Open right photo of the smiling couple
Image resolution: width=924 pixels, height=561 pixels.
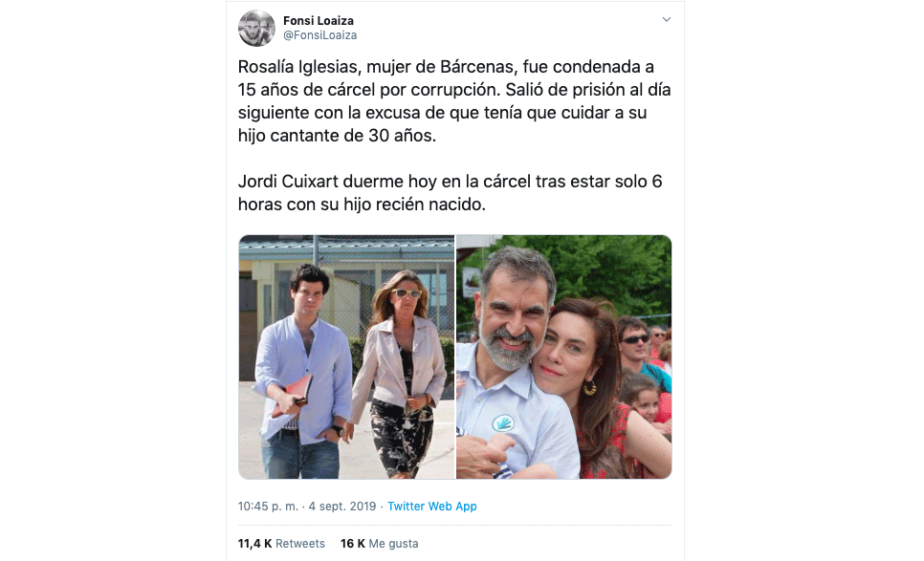pos(564,356)
